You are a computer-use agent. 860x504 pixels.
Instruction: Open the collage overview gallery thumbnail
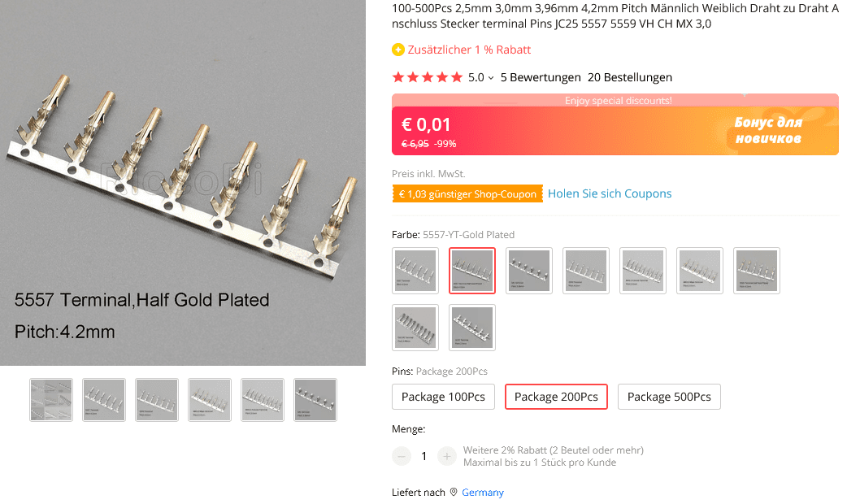click(51, 400)
